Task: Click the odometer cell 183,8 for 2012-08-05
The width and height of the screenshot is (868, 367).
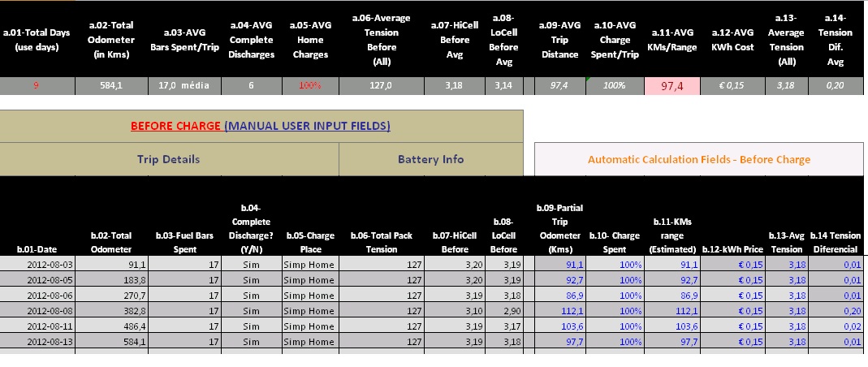Action: pyautogui.click(x=110, y=280)
